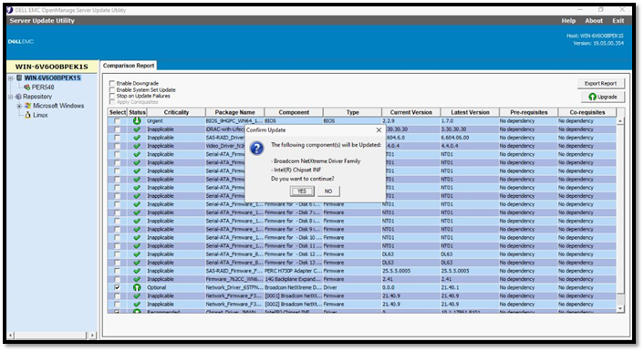This screenshot has height=352, width=644.
Task: Click the Dell icon in the title bar
Action: point(10,10)
